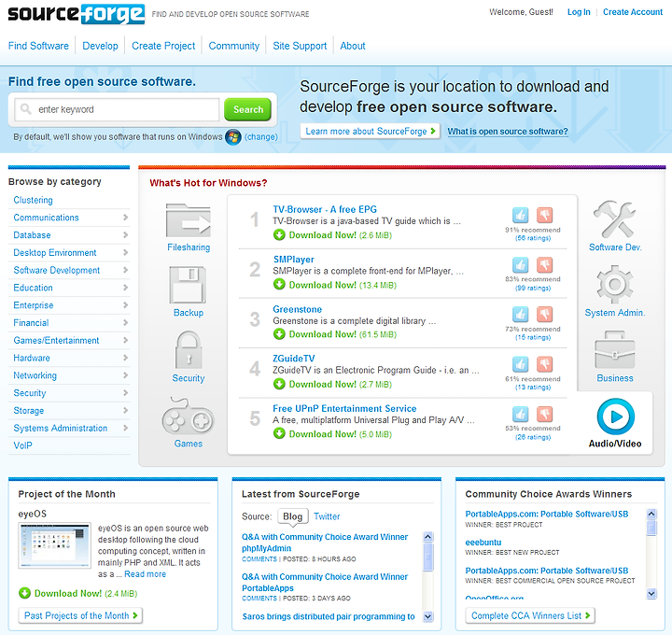This screenshot has width=672, height=635.
Task: Expand the Financial category arrow
Action: (x=126, y=323)
